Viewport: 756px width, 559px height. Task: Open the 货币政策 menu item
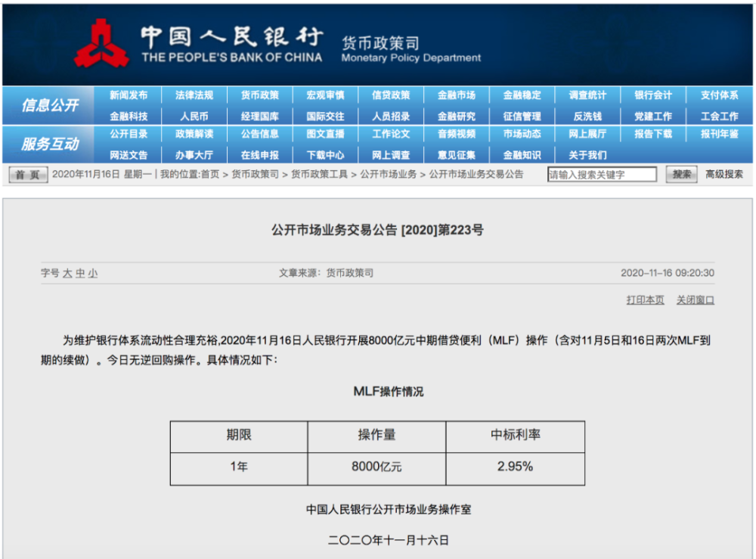(259, 95)
